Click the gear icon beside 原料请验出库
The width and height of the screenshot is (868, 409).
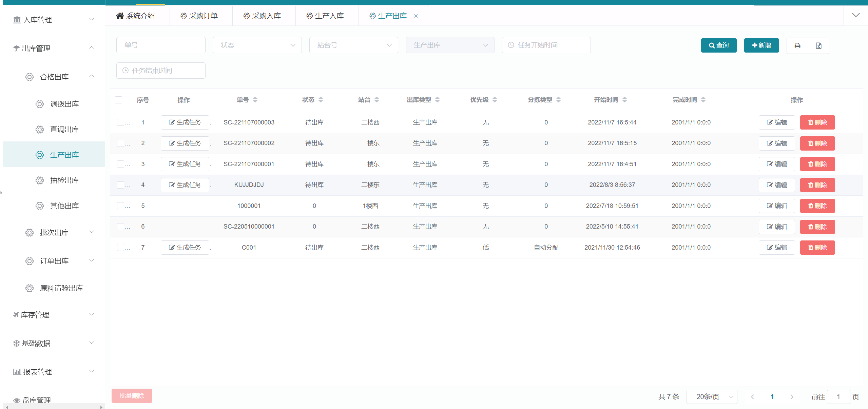30,288
